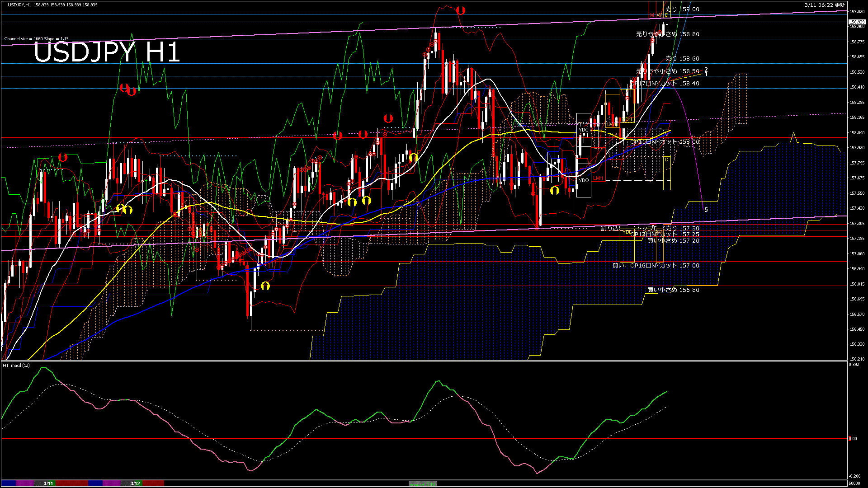The width and height of the screenshot is (868, 488).
Task: Click the red LMH box label
Action: click(x=598, y=178)
